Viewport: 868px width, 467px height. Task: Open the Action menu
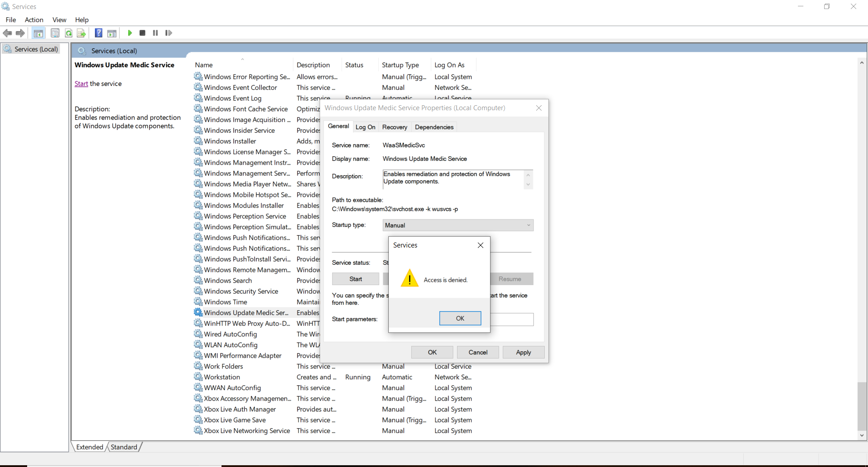(34, 20)
